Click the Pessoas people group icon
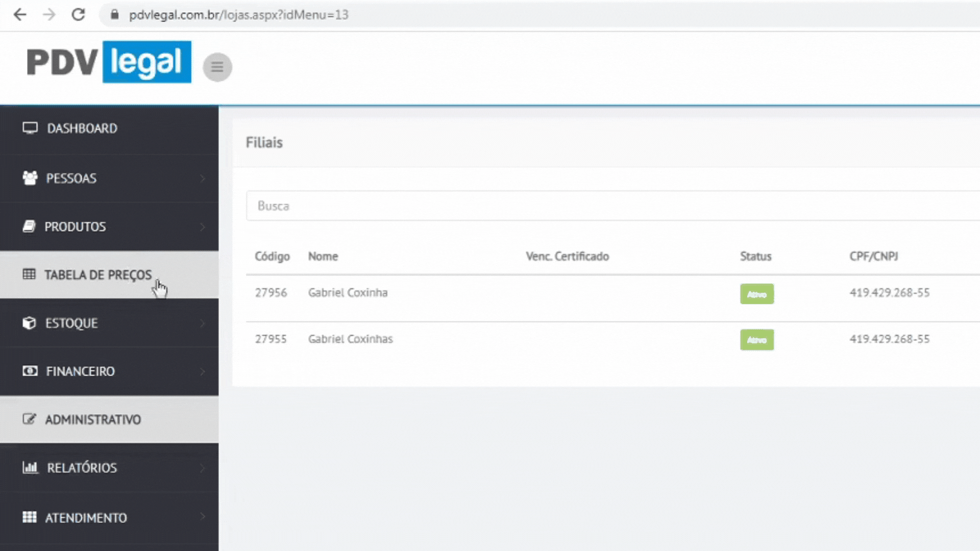The width and height of the screenshot is (980, 551). 30,178
